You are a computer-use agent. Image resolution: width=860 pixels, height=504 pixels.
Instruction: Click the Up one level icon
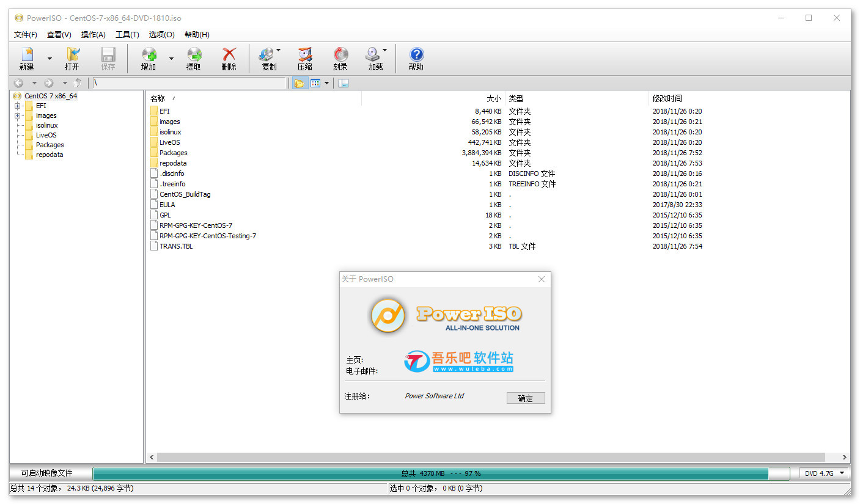(x=78, y=83)
